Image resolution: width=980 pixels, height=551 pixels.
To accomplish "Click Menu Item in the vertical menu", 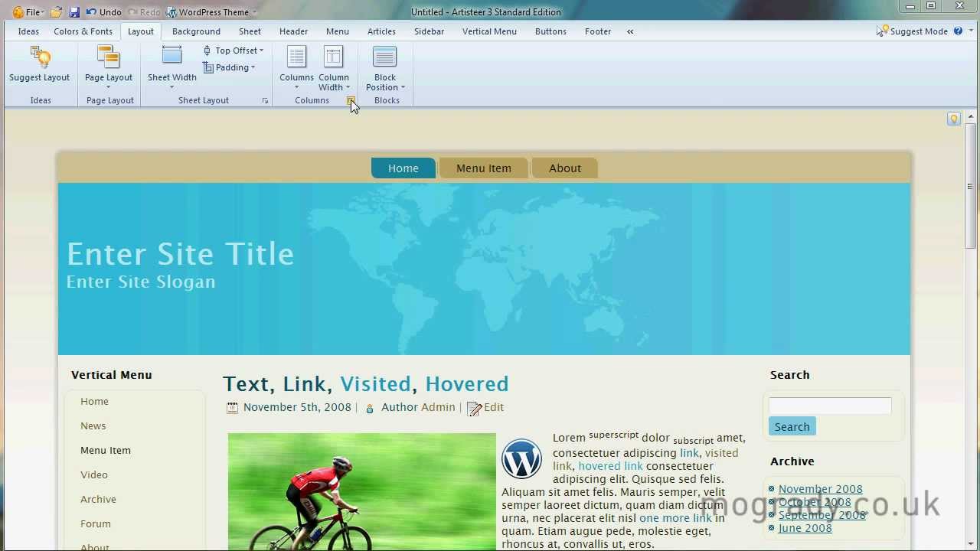I will (x=106, y=451).
